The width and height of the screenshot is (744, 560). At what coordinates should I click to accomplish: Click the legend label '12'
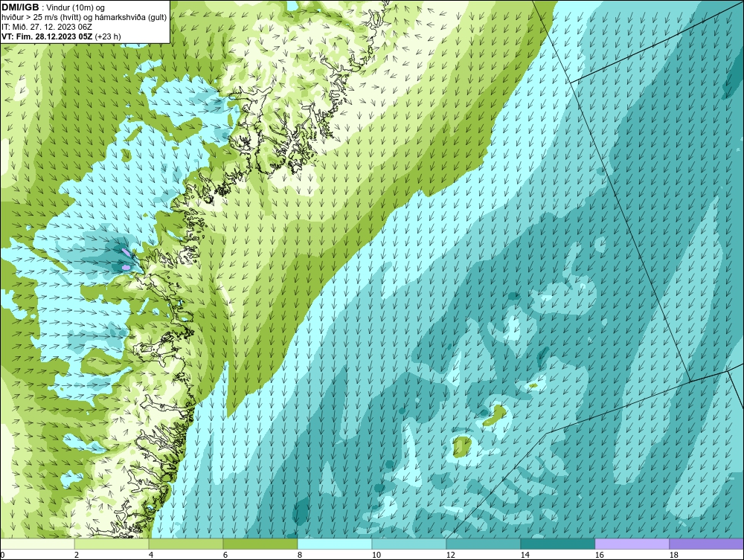[450, 555]
